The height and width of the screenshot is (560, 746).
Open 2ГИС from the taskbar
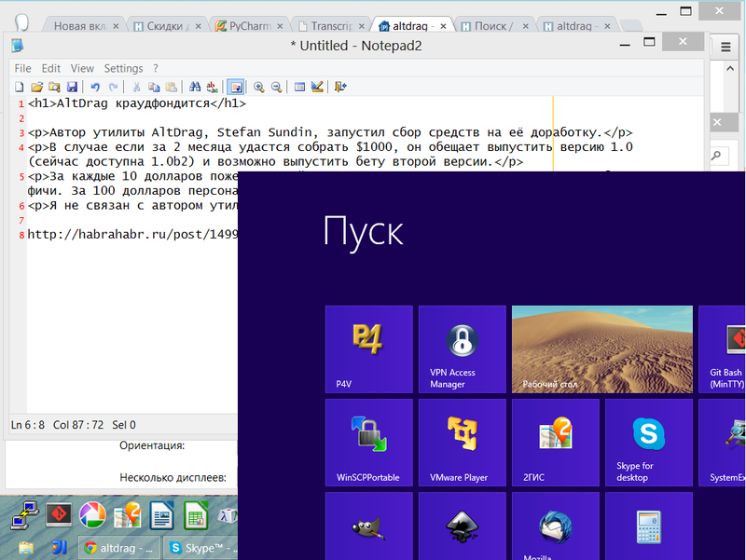tap(127, 516)
